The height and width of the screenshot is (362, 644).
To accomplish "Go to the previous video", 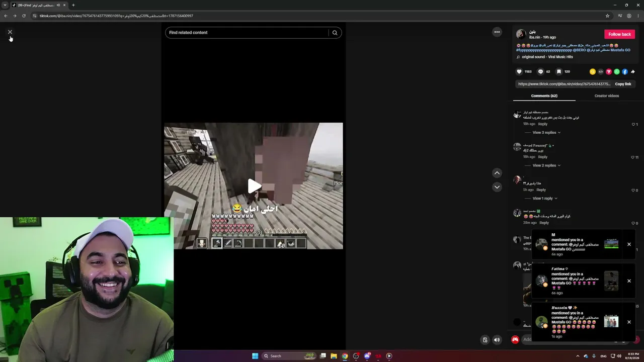I will (x=497, y=173).
